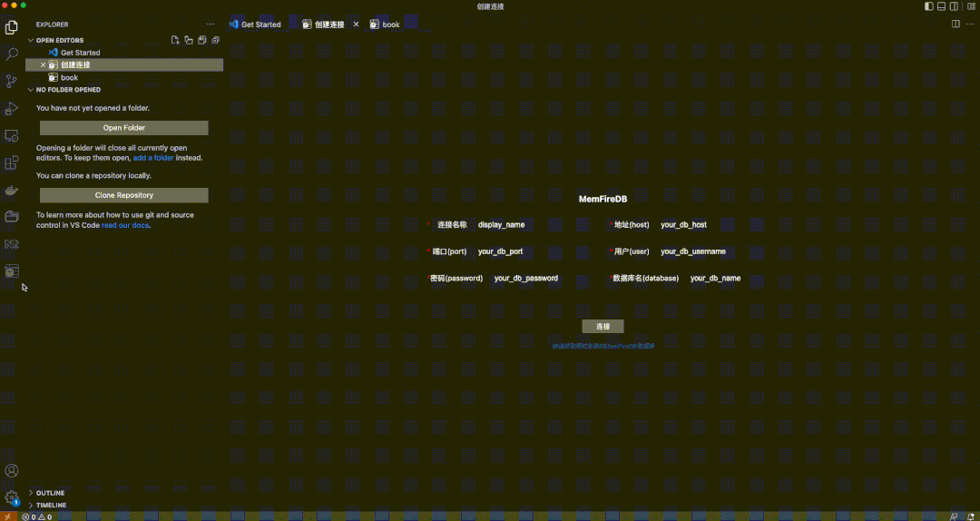
Task: Select 创建连接 in Open Editors
Action: pyautogui.click(x=124, y=65)
